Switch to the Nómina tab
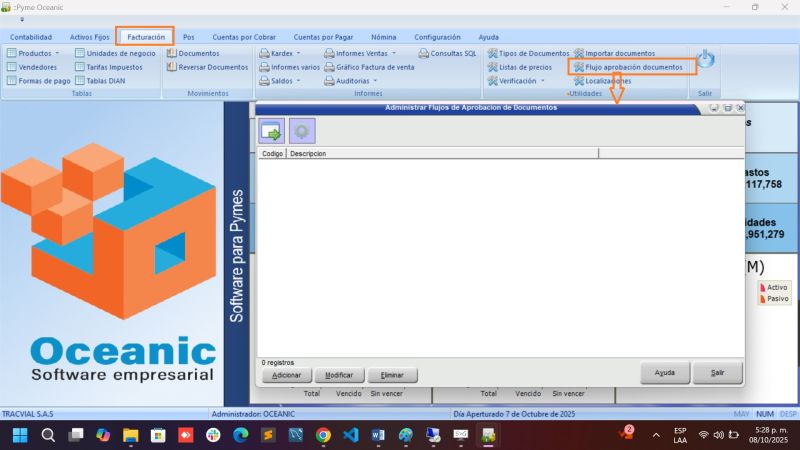 coord(383,37)
